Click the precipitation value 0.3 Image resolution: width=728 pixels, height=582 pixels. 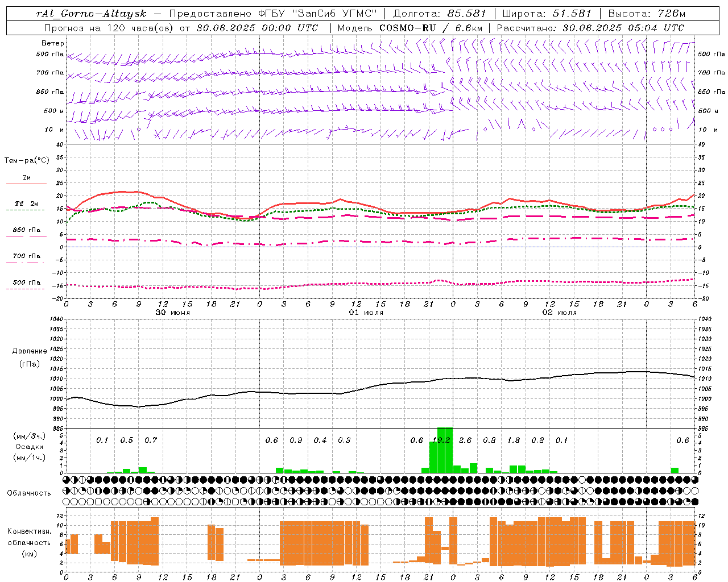click(x=344, y=440)
